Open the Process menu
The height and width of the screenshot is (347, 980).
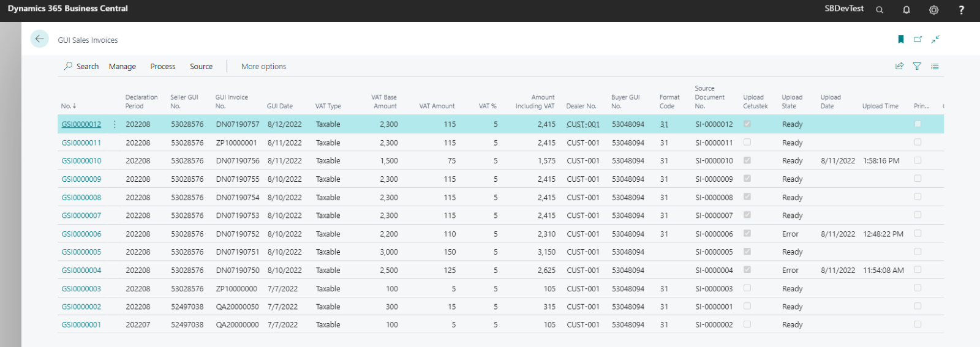pyautogui.click(x=163, y=66)
